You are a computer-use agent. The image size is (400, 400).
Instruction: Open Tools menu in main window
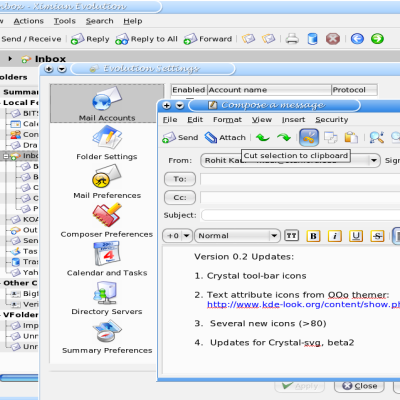(65, 21)
